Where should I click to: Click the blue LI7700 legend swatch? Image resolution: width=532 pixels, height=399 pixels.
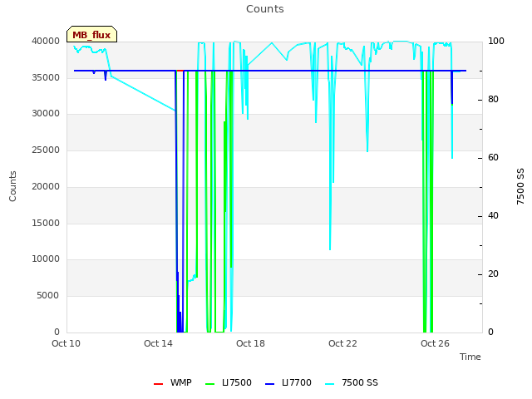point(269,384)
